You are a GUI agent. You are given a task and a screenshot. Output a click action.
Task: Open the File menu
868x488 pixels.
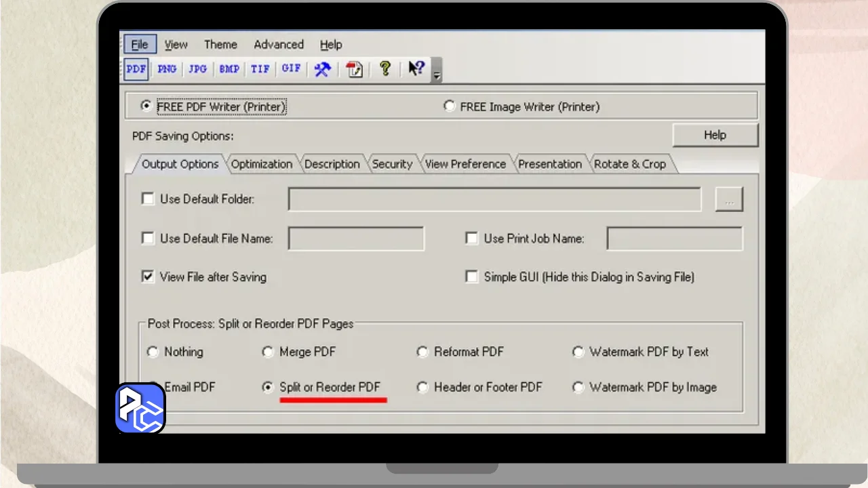pyautogui.click(x=140, y=45)
